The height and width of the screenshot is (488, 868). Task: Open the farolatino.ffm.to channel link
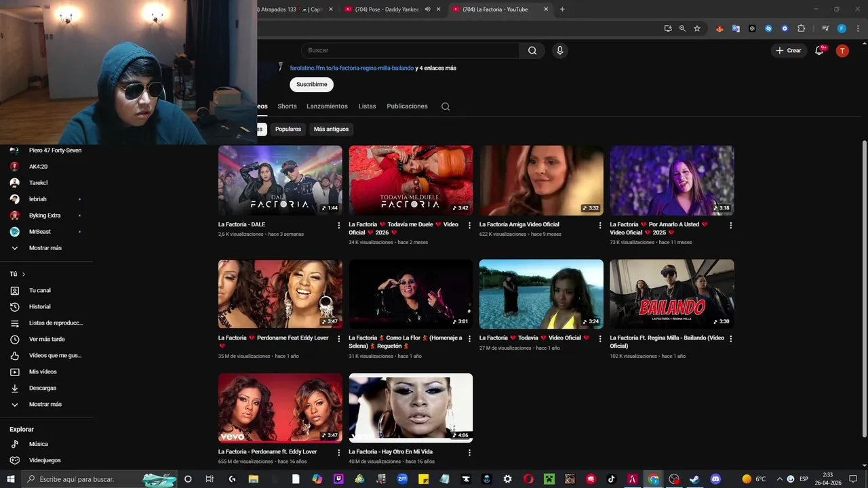coord(351,68)
